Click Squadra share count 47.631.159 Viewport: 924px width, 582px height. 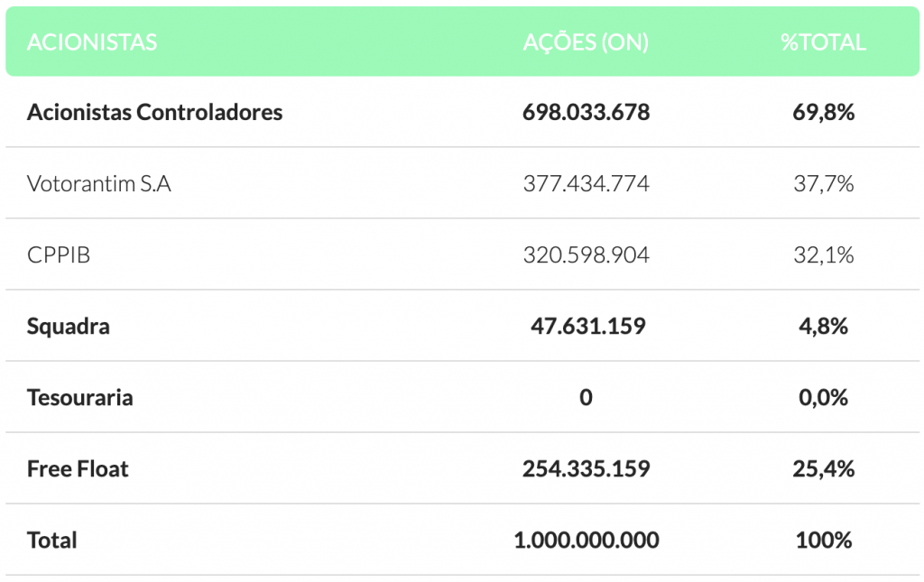pos(587,327)
